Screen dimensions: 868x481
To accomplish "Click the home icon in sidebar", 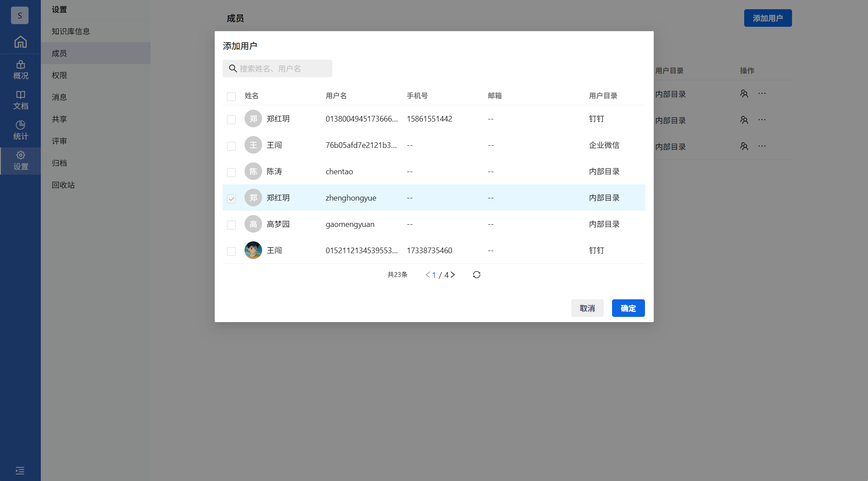I will click(20, 42).
